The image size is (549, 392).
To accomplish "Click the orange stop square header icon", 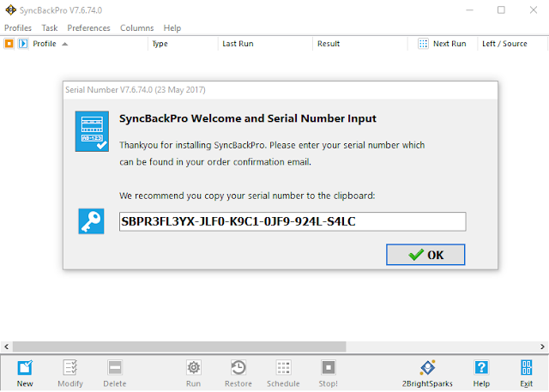I will [9, 44].
